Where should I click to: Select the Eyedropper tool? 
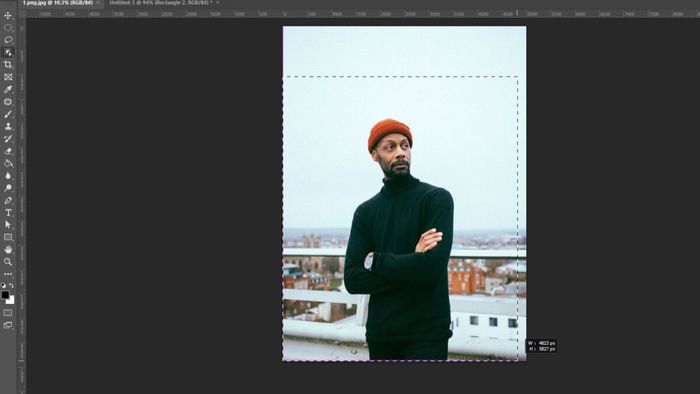[8, 90]
